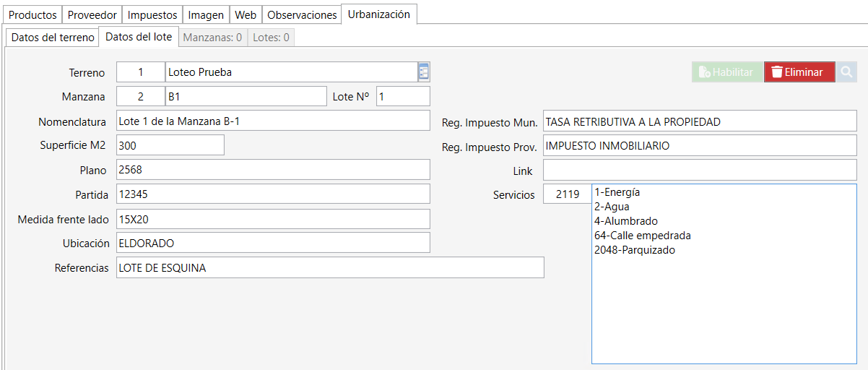The image size is (868, 370).
Task: Switch to Datos del terreno subtab
Action: [53, 38]
